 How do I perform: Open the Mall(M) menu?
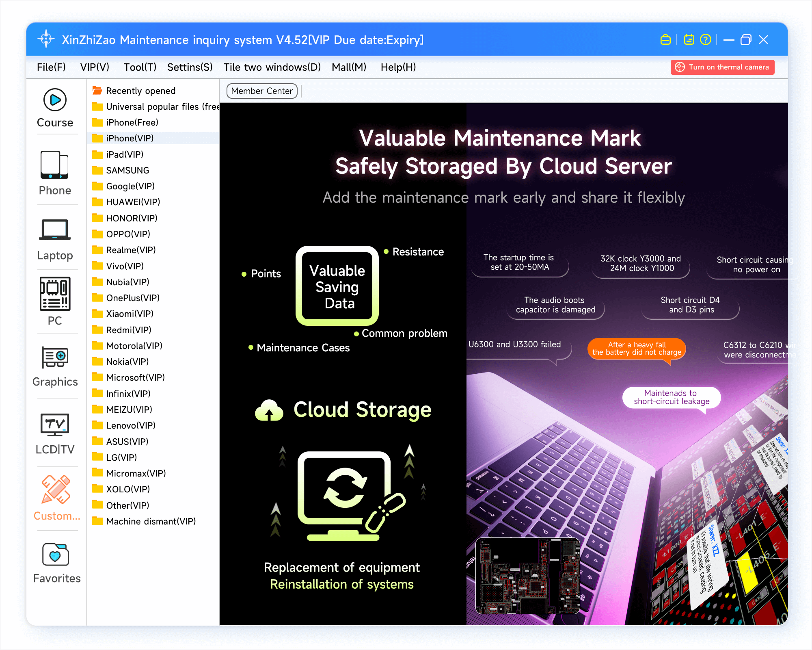coord(349,67)
